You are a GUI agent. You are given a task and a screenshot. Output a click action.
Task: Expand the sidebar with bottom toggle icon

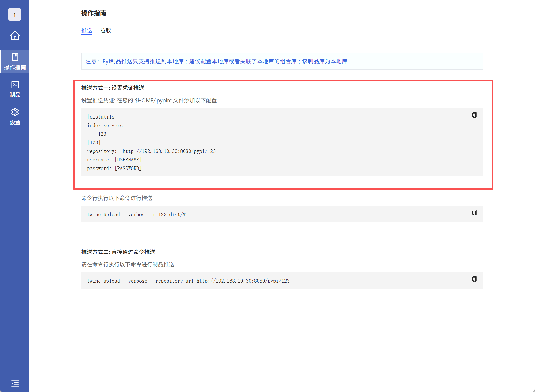point(15,383)
